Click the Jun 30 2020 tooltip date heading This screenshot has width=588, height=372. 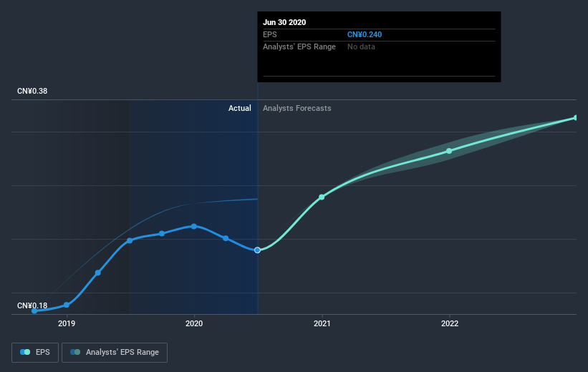284,22
